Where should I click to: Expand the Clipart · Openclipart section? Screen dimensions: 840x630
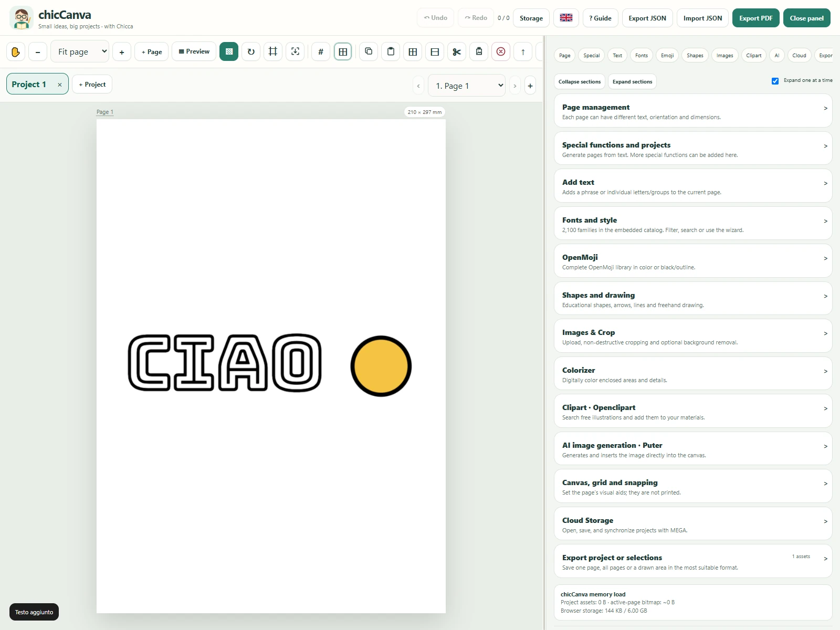693,411
